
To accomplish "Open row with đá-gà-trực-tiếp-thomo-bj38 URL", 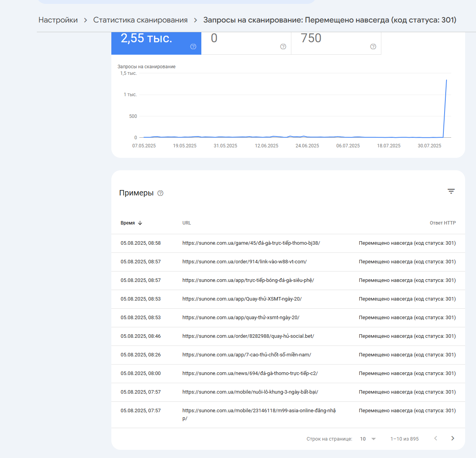I will [x=288, y=243].
